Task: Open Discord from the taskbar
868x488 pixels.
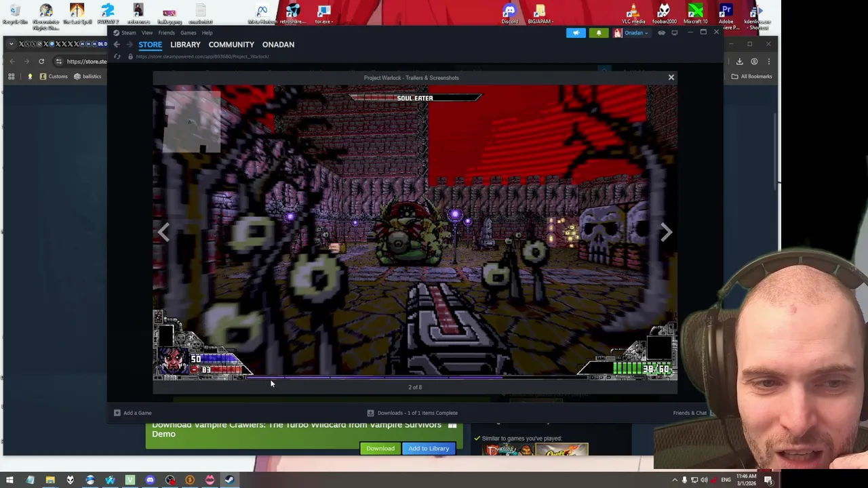Action: pos(150,481)
